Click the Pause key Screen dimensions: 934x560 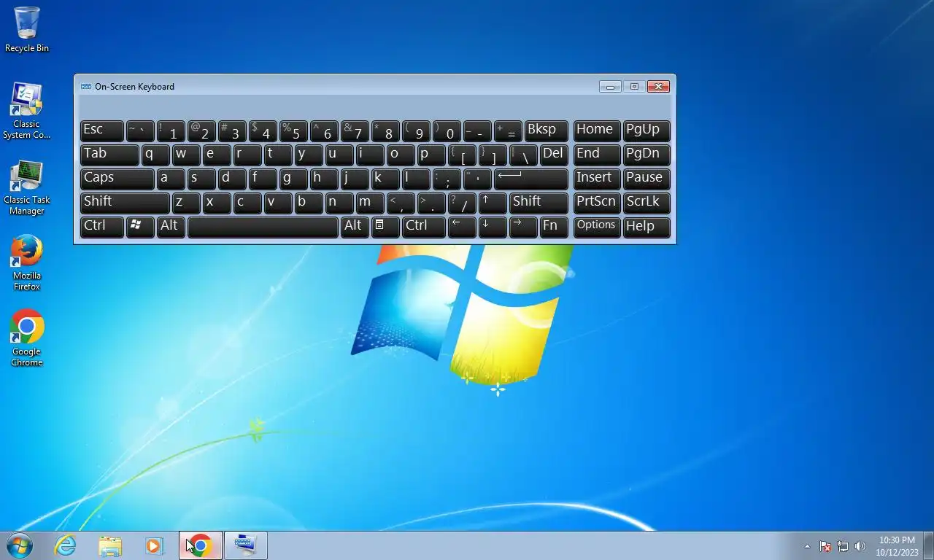point(647,179)
